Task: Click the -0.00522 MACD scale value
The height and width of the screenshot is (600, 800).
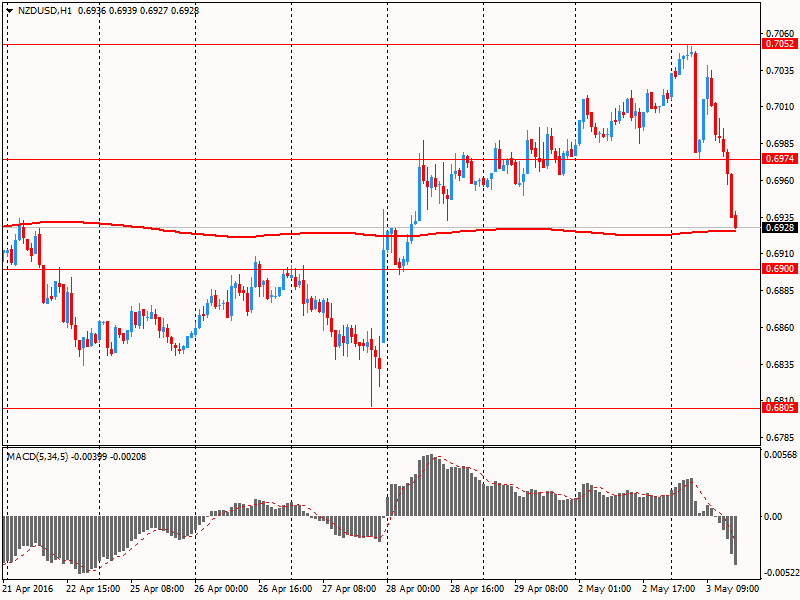Action: (779, 573)
